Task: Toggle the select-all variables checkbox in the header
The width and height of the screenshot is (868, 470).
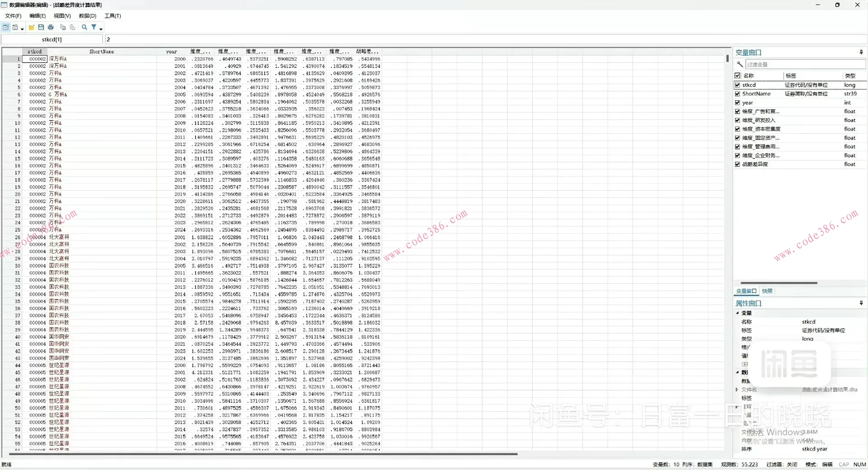Action: (738, 75)
